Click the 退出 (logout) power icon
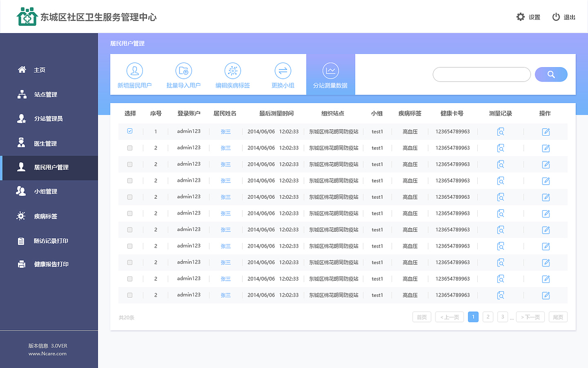 coord(556,17)
